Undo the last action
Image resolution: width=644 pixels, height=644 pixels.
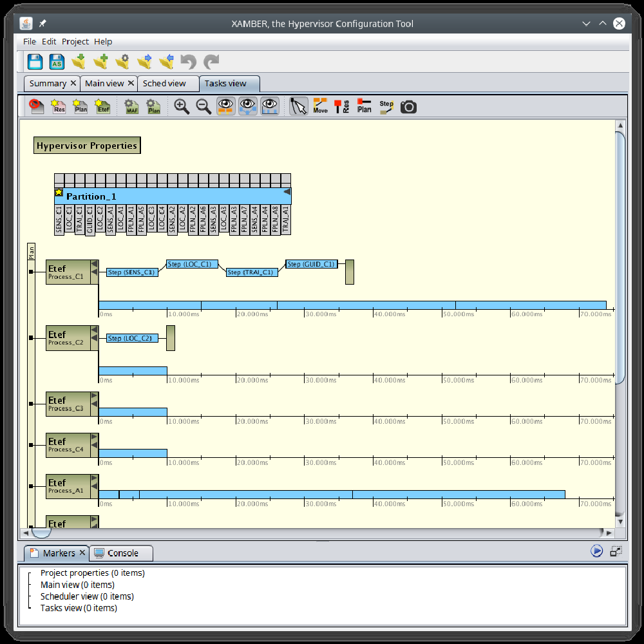[189, 62]
